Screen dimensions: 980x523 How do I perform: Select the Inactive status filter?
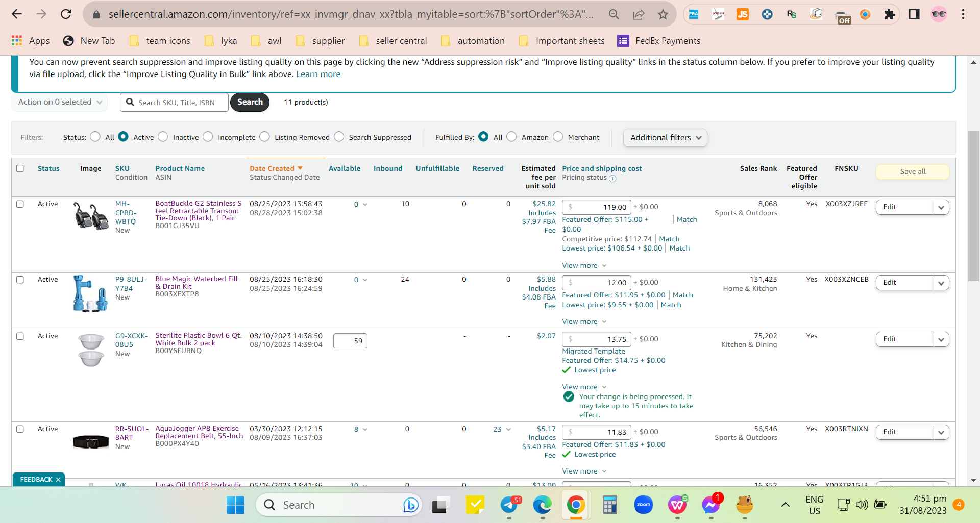tap(163, 137)
